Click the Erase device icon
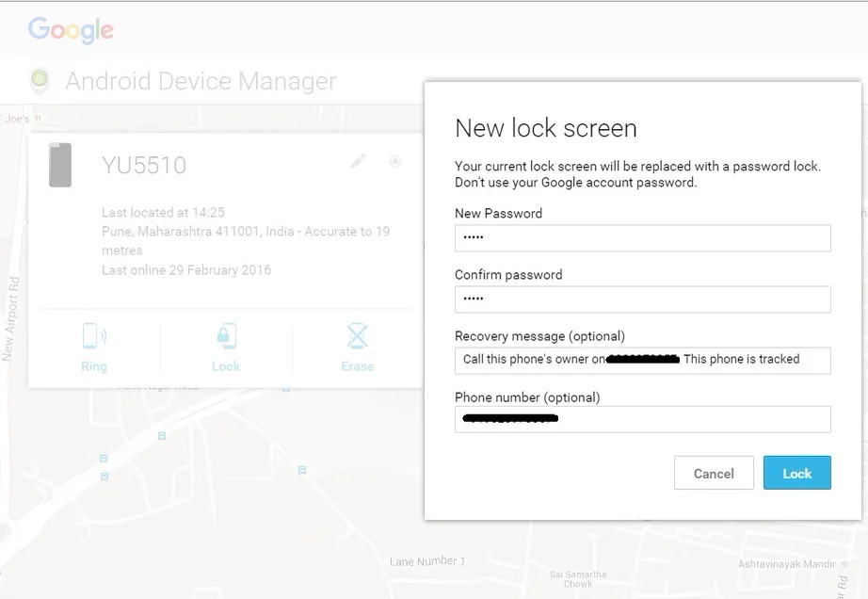The width and height of the screenshot is (868, 599). pos(357,336)
